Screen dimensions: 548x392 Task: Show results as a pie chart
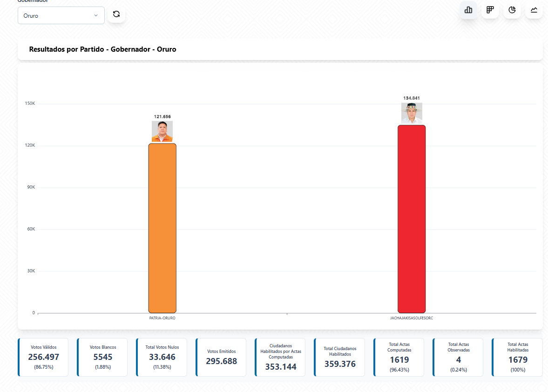(512, 10)
